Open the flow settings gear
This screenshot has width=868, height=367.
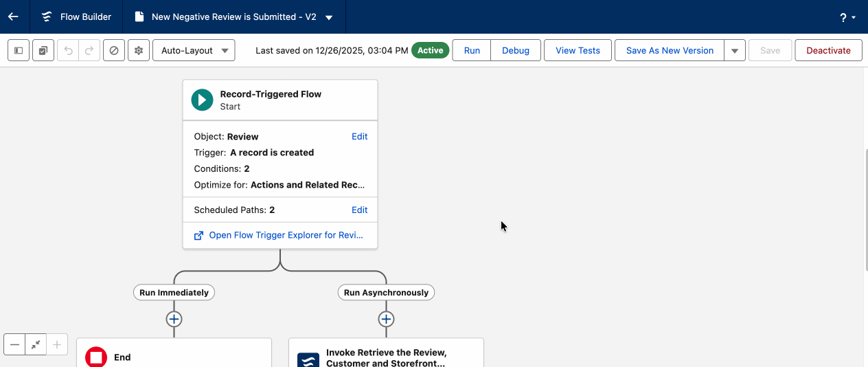(x=139, y=50)
